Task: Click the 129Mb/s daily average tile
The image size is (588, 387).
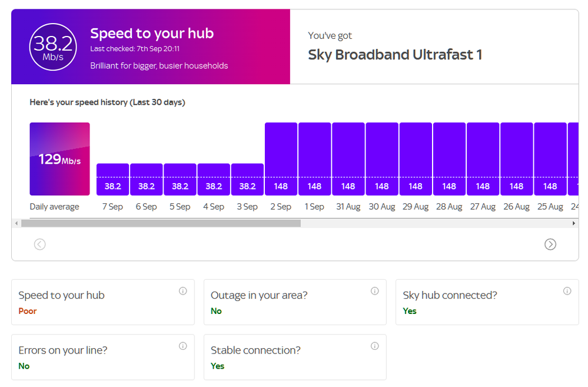Action: tap(59, 158)
